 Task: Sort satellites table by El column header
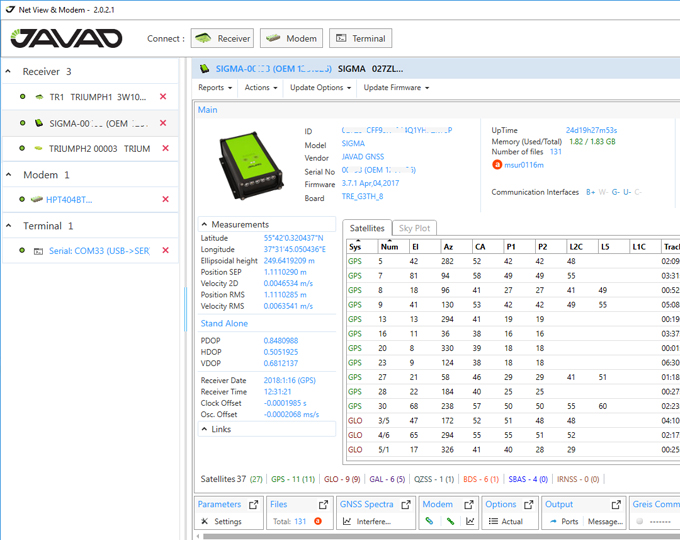tap(415, 246)
